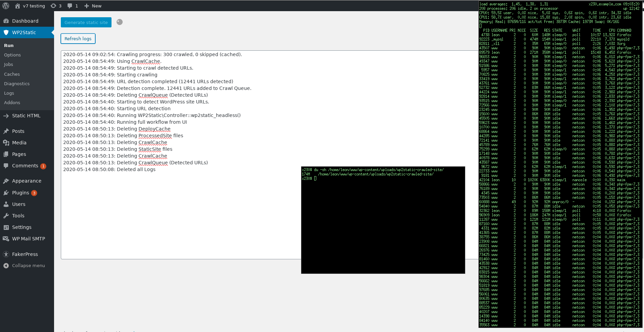Image resolution: width=644 pixels, height=332 pixels.
Task: Select WP2Static in the sidebar
Action: click(x=27, y=32)
